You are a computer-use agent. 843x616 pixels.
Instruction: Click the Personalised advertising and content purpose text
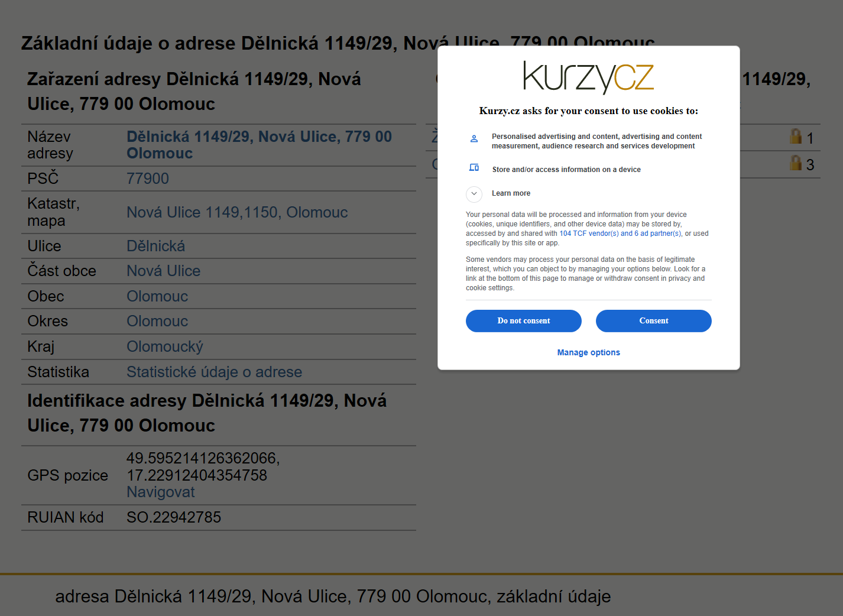[596, 141]
